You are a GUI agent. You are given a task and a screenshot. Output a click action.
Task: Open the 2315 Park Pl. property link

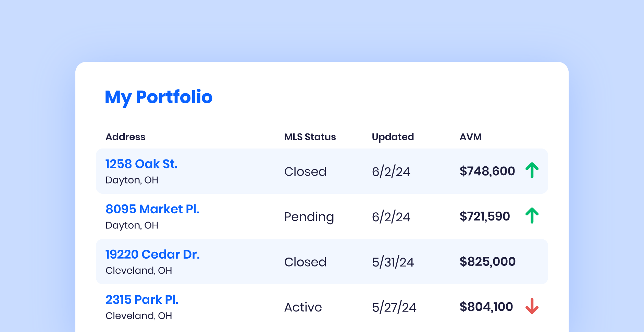142,299
